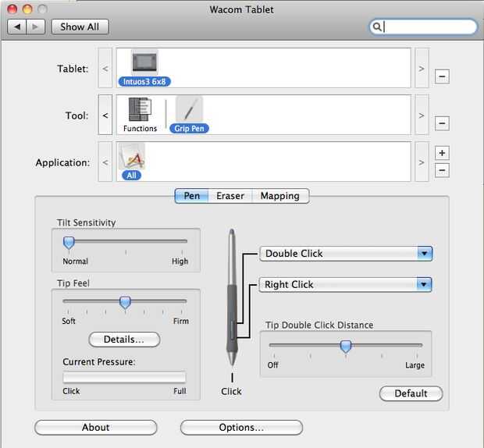Select the Intuos3 6x8 tablet icon
This screenshot has width=484, height=448.
click(x=144, y=62)
